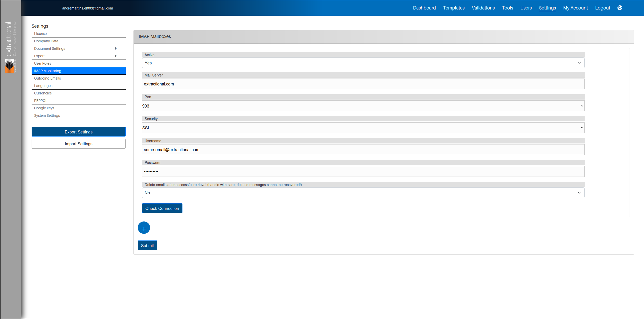Select Outgoing Emails in settings list
Image resolution: width=644 pixels, height=319 pixels.
[x=48, y=78]
